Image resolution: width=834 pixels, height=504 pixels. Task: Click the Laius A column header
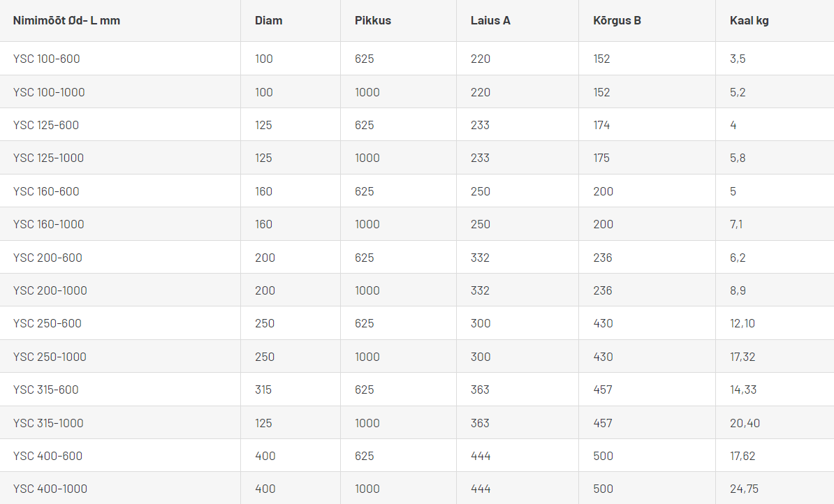[490, 20]
